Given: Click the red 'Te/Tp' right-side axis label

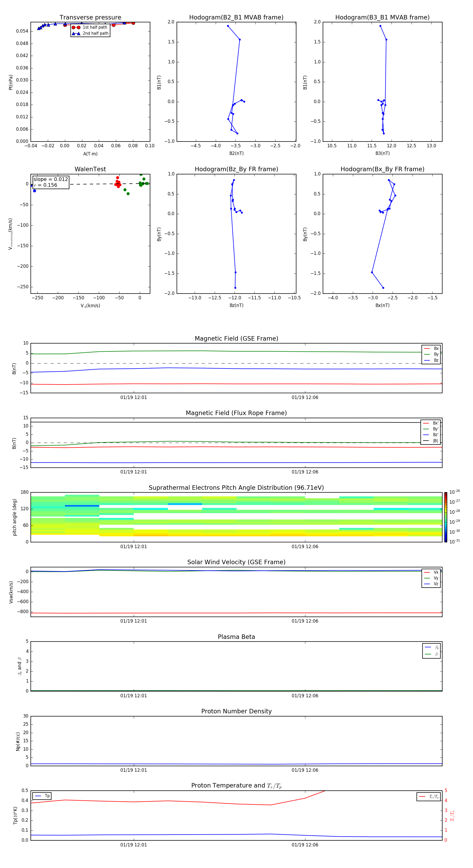Looking at the screenshot, I should coord(453,815).
